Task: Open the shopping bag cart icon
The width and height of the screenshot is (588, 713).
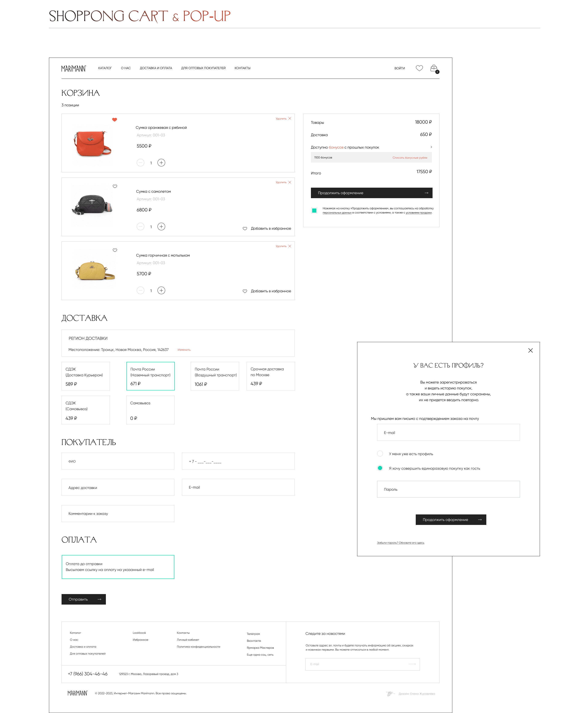Action: coord(434,69)
